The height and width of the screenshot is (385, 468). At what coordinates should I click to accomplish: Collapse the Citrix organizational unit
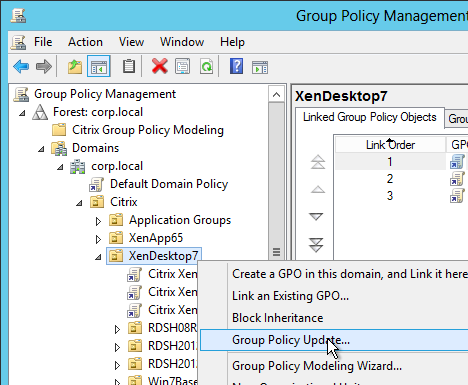click(x=79, y=203)
